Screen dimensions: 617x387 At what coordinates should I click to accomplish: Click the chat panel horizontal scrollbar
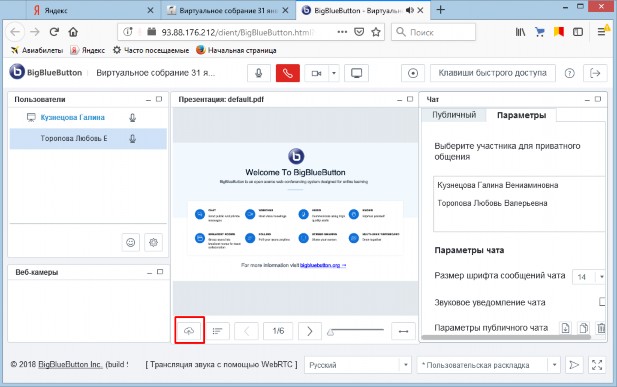(x=506, y=337)
